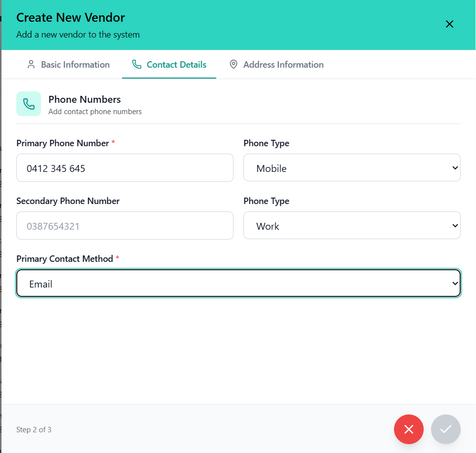
Task: Open the Phone Type dropdown showing Work
Action: point(352,225)
